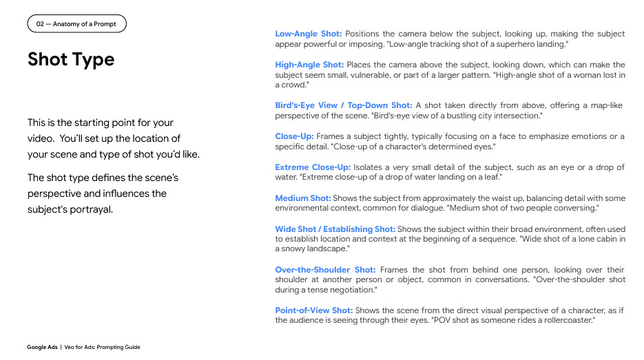
Task: Click the blue "High-Angle Shot:" heading
Action: [x=309, y=65]
